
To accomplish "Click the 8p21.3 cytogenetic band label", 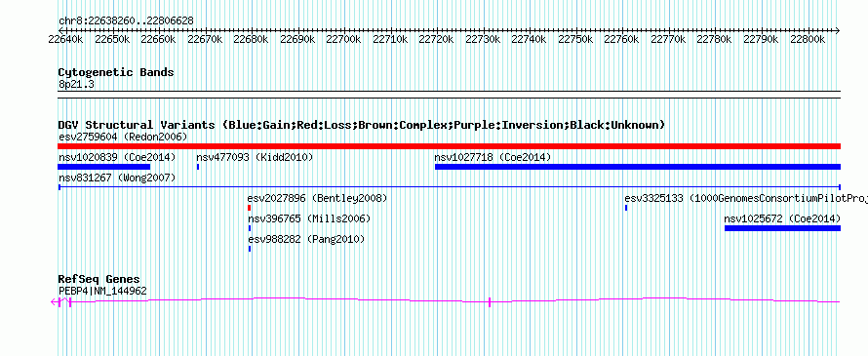I will (76, 84).
